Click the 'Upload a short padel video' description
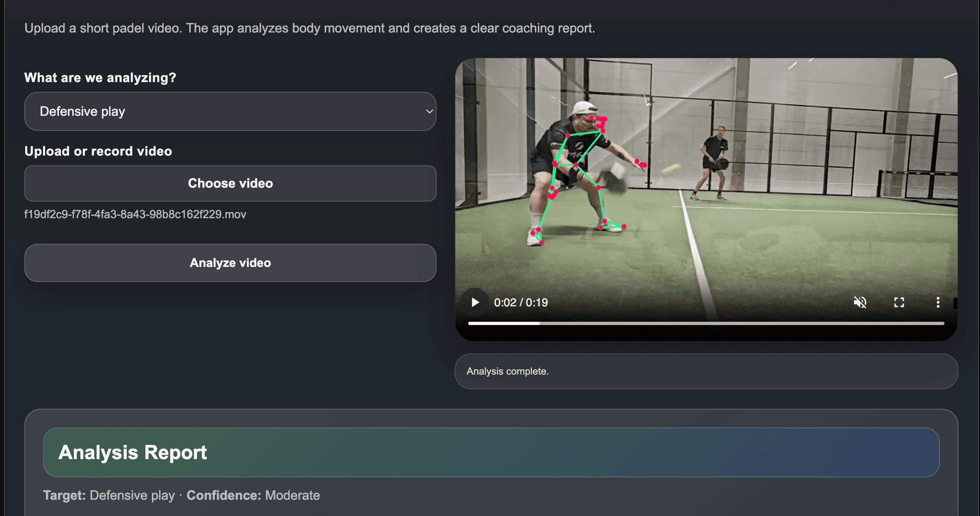Image resolution: width=980 pixels, height=516 pixels. tap(310, 28)
